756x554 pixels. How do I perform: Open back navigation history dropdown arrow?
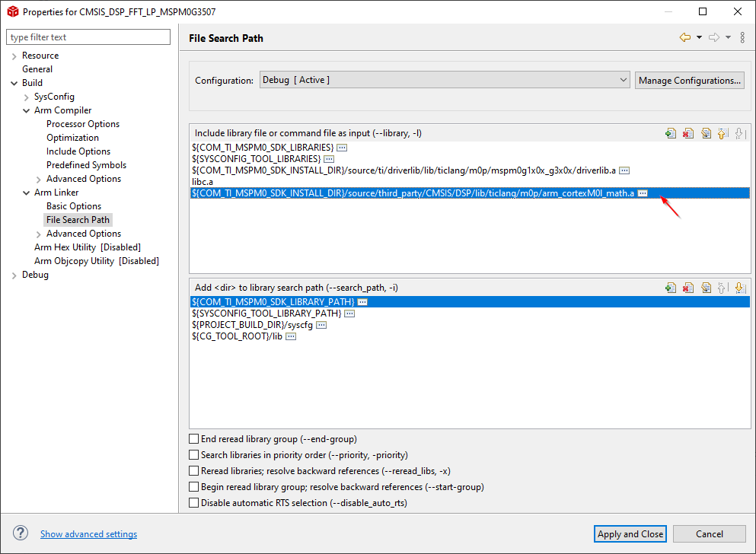point(699,37)
